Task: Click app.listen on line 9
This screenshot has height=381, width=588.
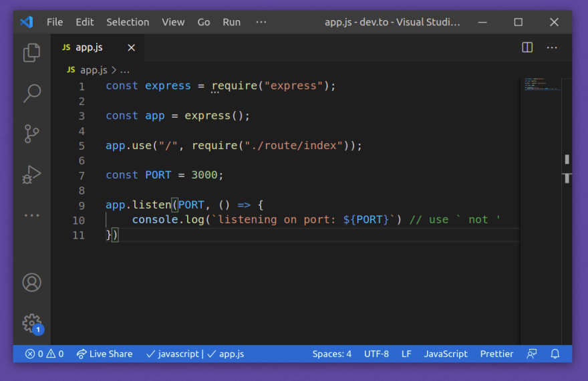Action: click(138, 205)
